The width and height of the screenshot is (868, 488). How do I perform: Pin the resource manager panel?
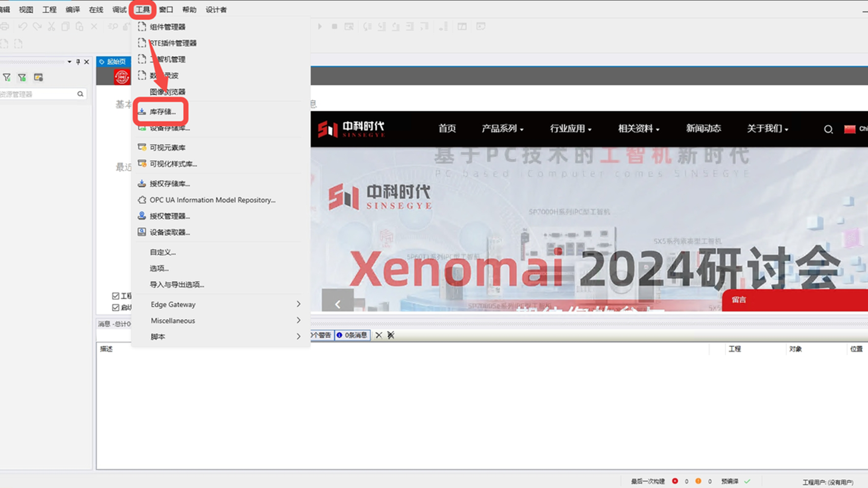[x=78, y=61]
